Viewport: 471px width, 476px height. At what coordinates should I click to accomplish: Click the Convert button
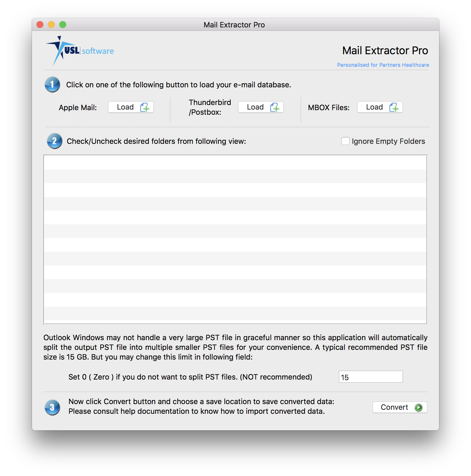(400, 407)
